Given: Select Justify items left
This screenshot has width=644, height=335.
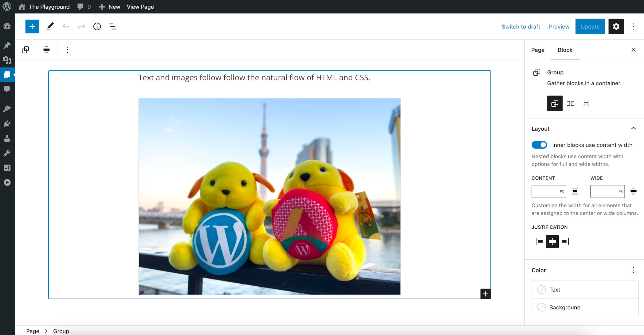Looking at the screenshot, I should (539, 242).
